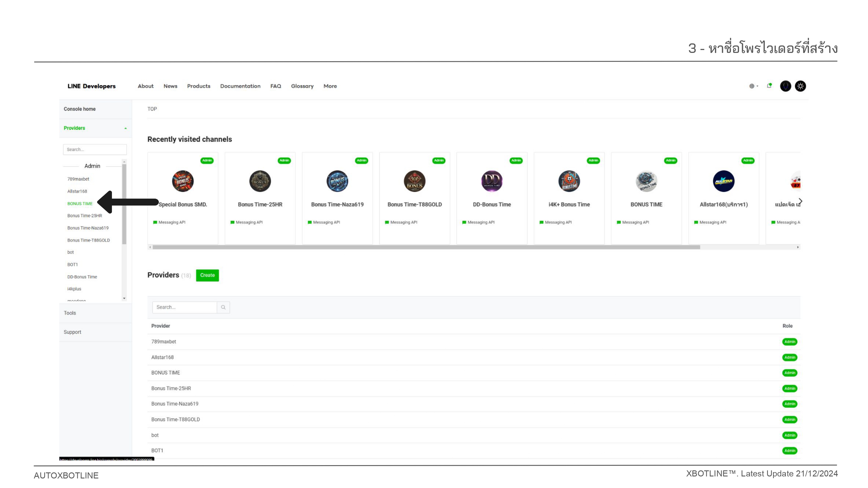
Task: Open the DD-Bonus Time channel card icon
Action: [492, 181]
